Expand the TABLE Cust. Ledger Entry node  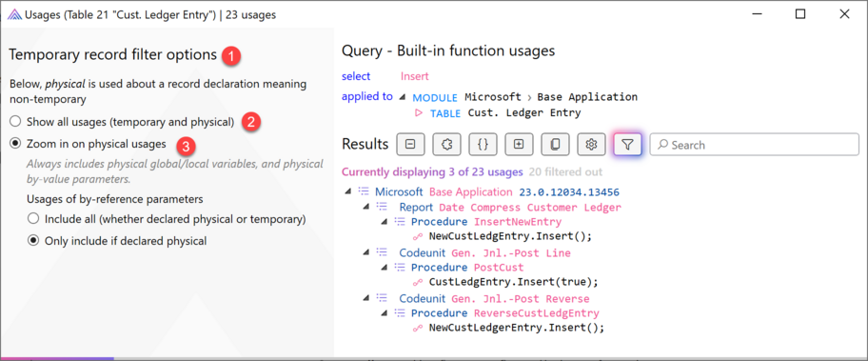419,113
